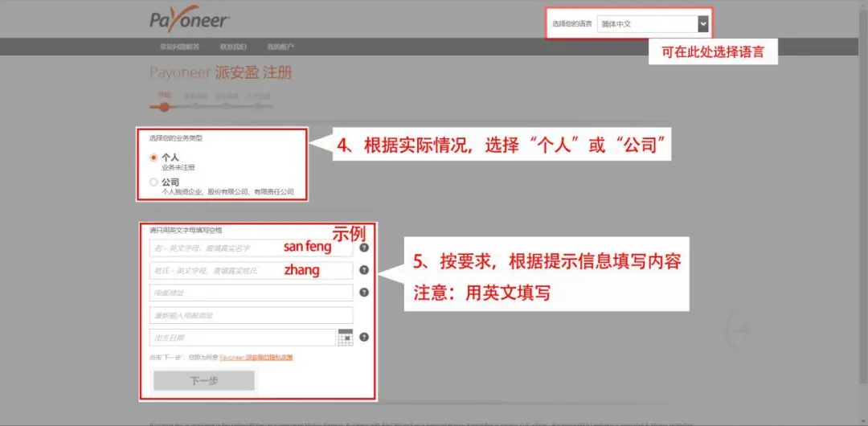Open help icon beside last name field

coord(364,270)
